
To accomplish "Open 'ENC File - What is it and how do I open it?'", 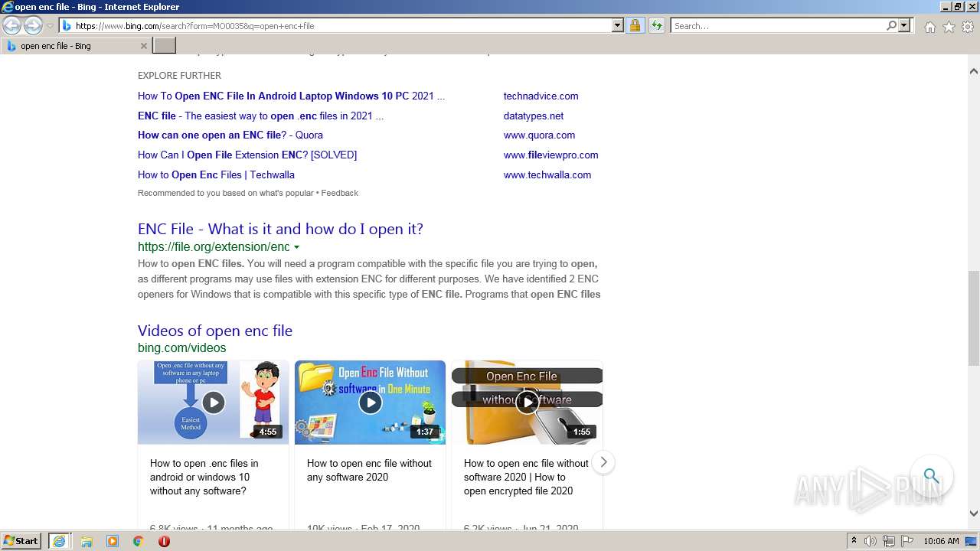I will pos(280,229).
